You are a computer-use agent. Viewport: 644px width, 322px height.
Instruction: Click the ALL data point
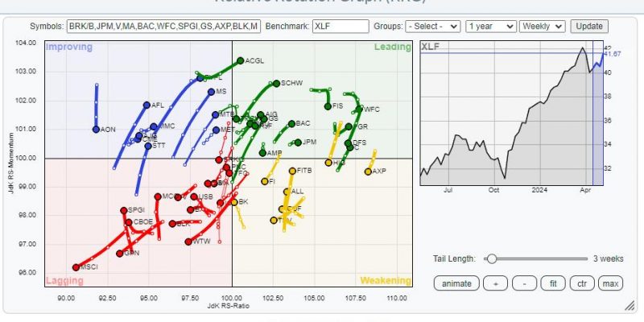pyautogui.click(x=287, y=192)
